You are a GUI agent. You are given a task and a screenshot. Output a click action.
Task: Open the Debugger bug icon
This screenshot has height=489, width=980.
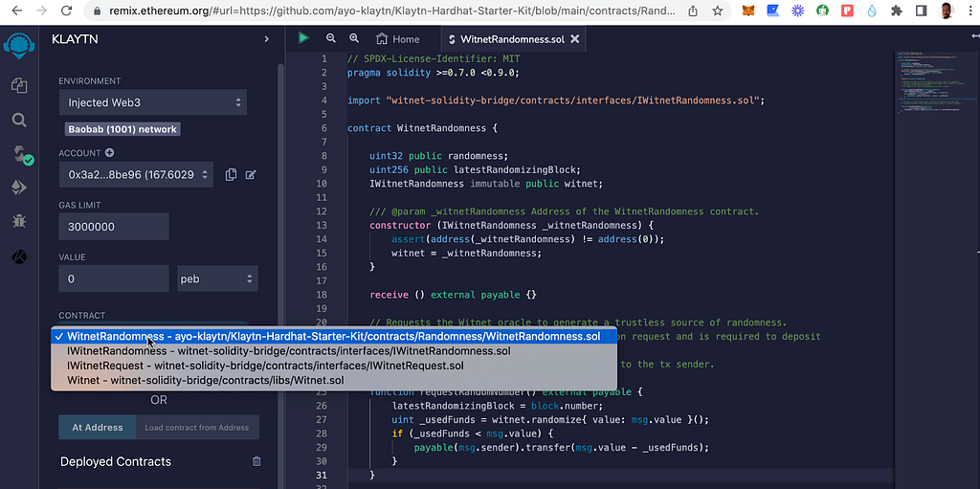pos(19,221)
